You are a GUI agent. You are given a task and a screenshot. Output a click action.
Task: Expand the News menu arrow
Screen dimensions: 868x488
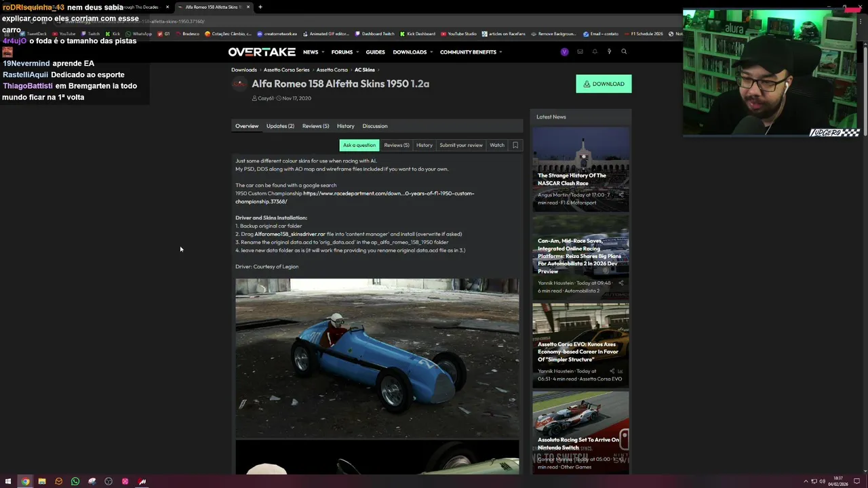tap(323, 52)
